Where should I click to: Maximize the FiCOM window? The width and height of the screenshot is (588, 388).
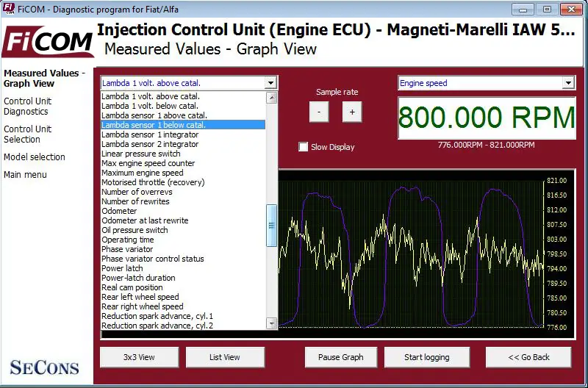547,9
